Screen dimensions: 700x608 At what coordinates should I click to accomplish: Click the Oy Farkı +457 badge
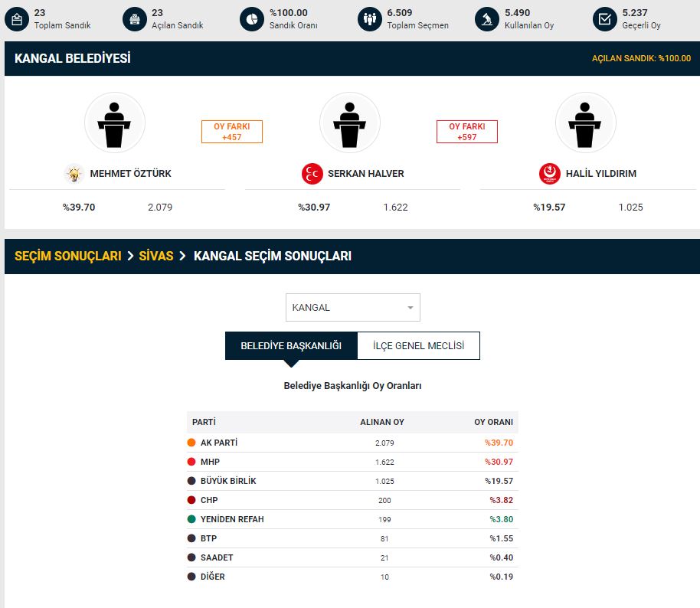click(232, 132)
